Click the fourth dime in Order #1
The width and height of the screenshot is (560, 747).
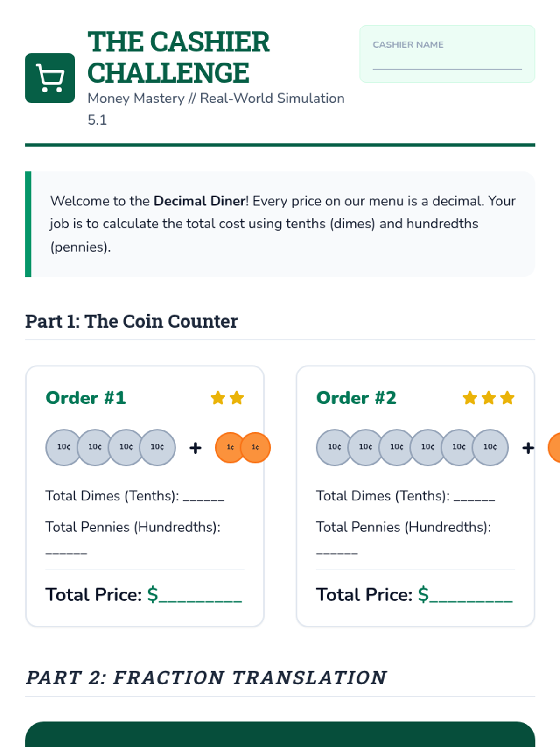click(158, 447)
